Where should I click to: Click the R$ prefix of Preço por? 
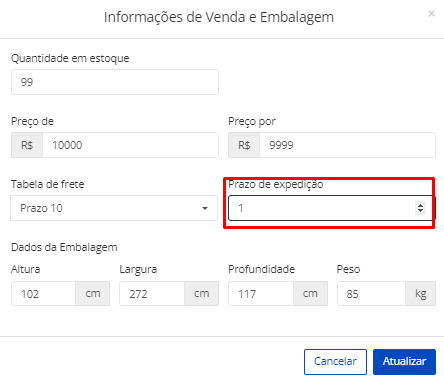[x=244, y=145]
